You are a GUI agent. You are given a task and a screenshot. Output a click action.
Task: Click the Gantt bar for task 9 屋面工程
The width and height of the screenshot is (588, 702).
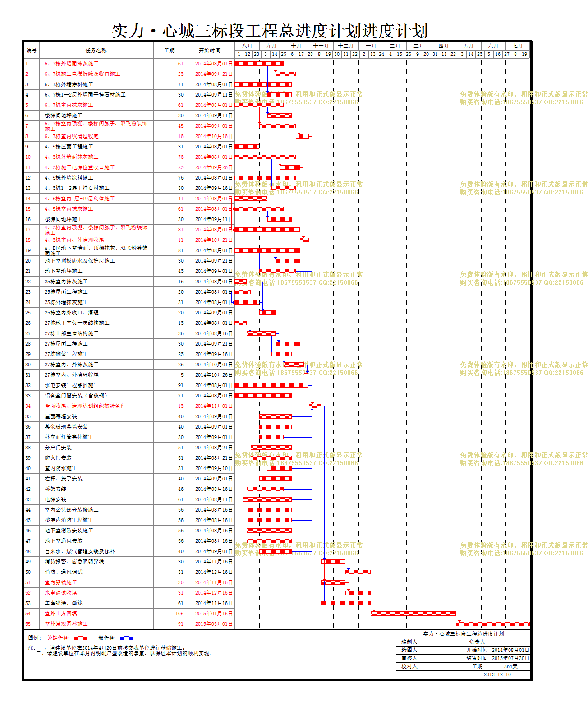[247, 147]
